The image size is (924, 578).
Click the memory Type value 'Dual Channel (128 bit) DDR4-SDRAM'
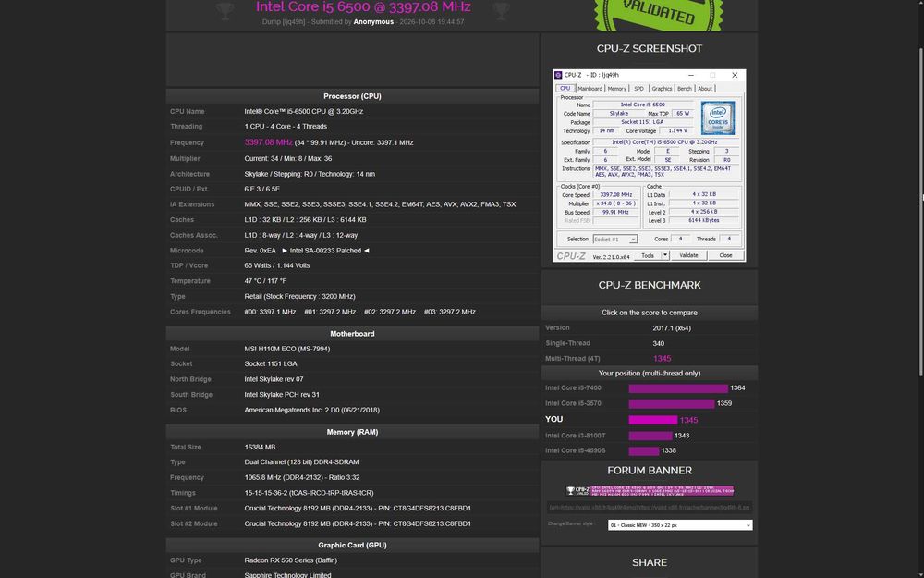(302, 462)
